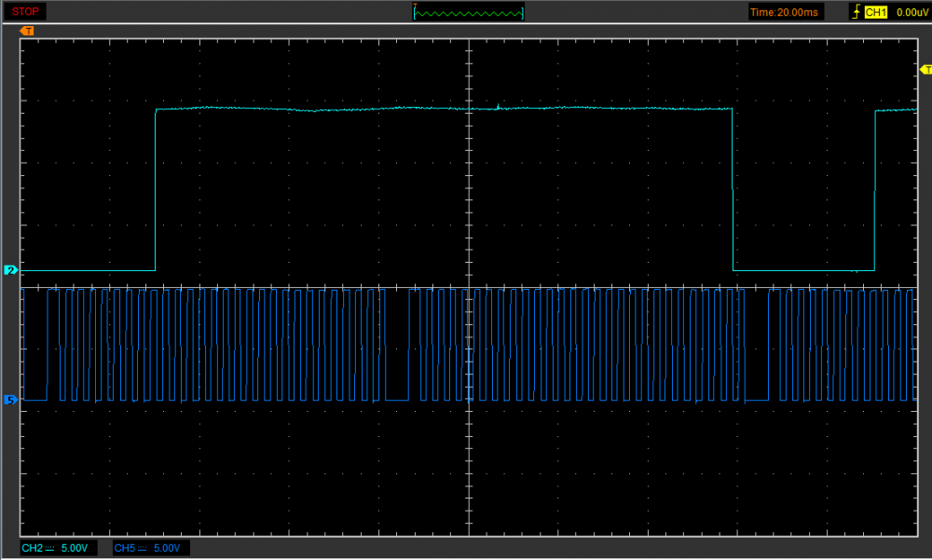Toggle the CH2 channel label
Viewport: 932px width, 560px height.
[33, 548]
